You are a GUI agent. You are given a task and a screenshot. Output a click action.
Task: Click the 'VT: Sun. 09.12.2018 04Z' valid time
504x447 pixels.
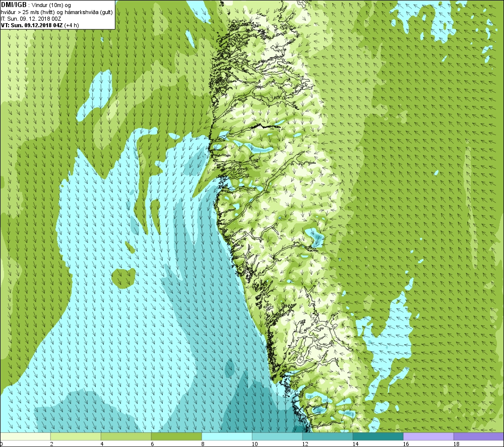(32, 25)
